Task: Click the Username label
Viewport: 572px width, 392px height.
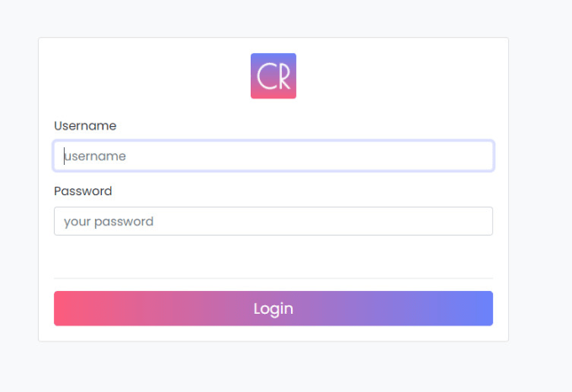Action: click(85, 125)
